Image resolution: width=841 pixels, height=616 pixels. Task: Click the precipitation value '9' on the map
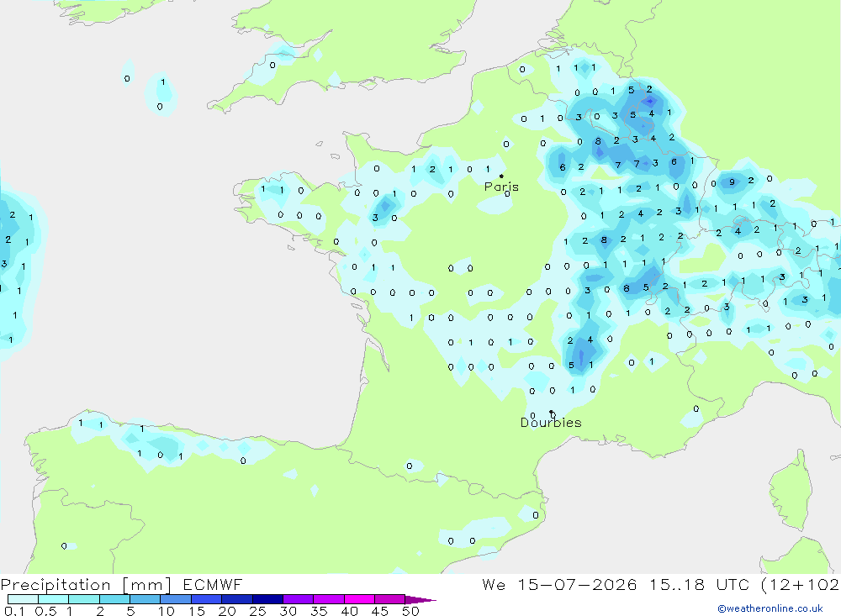point(732,182)
